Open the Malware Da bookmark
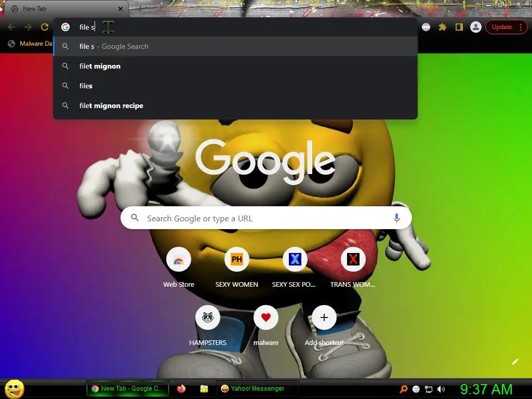The image size is (532, 399). [x=30, y=44]
